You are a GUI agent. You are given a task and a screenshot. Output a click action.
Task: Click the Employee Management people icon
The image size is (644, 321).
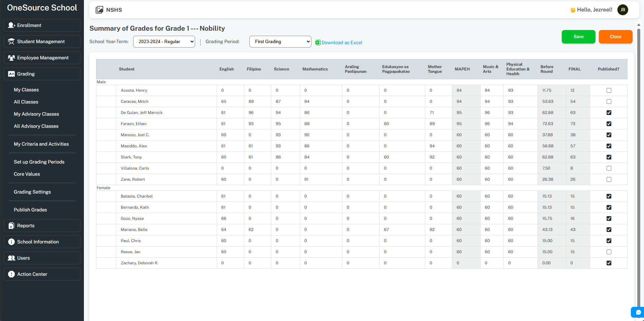(11, 58)
